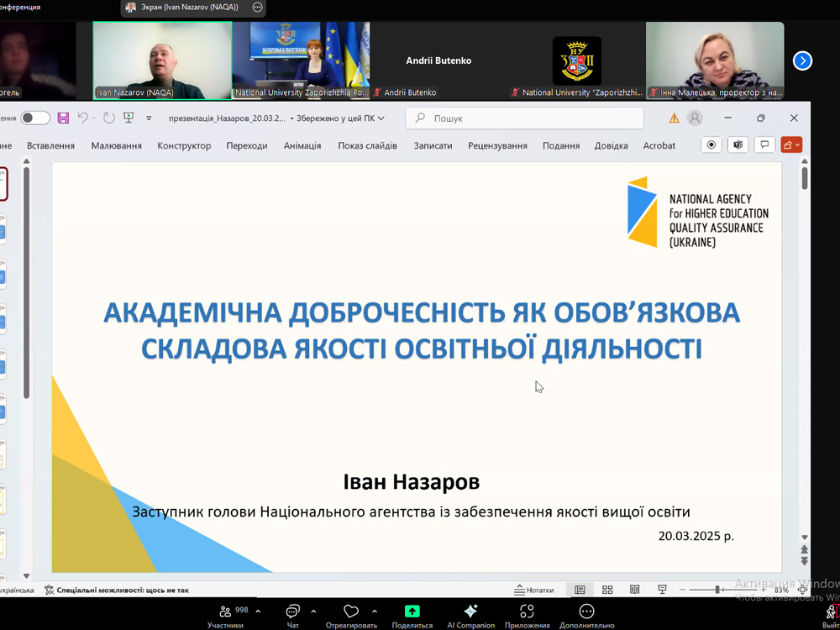
Task: Expand the Участники options caret
Action: 258,612
